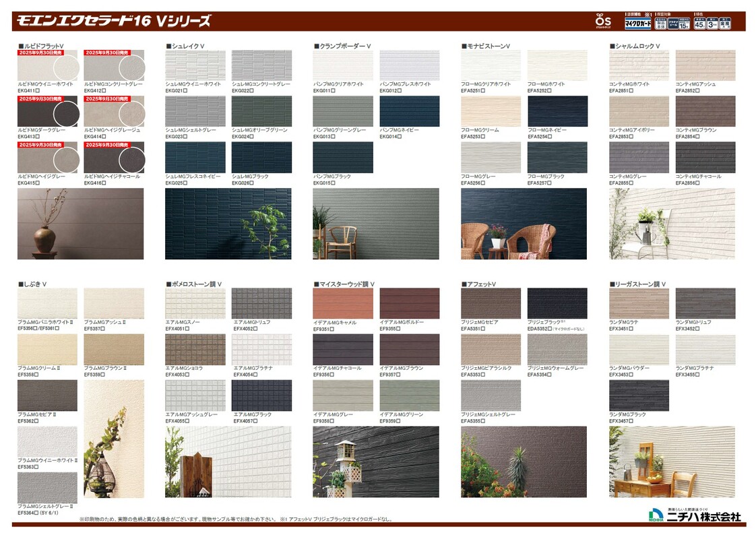The width and height of the screenshot is (756, 539).
Task: Open the lantern on dark wood wall photo
Action: click(375, 462)
